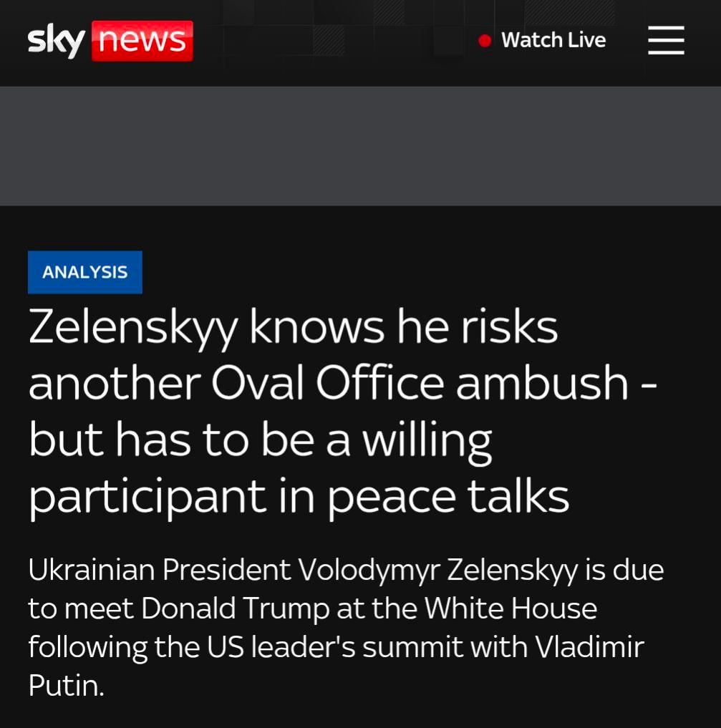Click the word 'Putin.' ending the summary
The image size is (721, 728).
[66, 686]
